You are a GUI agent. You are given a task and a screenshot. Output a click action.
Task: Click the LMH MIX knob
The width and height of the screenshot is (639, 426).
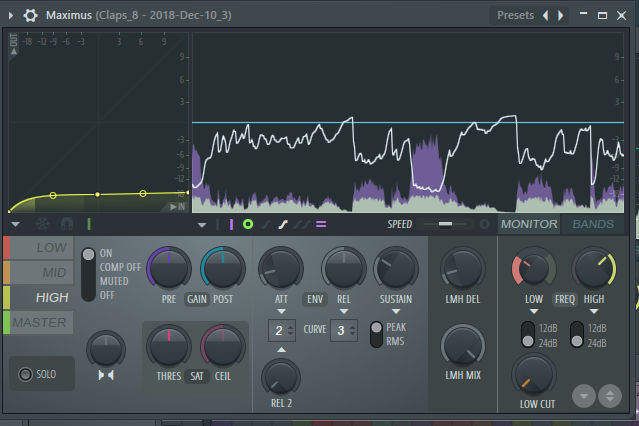point(463,346)
